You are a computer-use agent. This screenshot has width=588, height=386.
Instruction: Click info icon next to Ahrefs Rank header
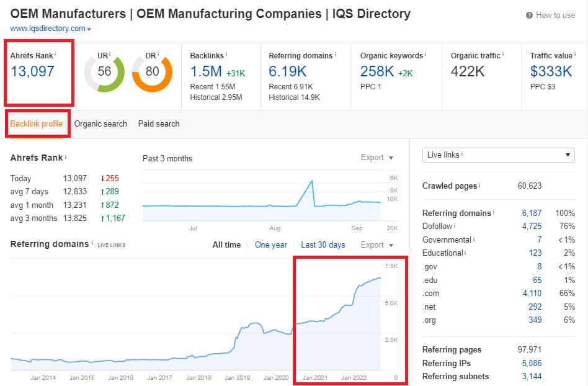click(x=55, y=54)
